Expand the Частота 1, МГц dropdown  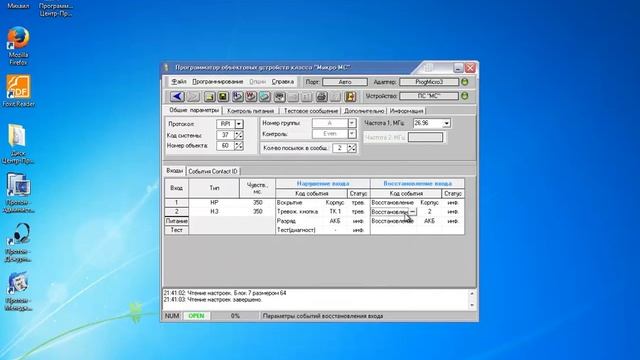point(447,123)
